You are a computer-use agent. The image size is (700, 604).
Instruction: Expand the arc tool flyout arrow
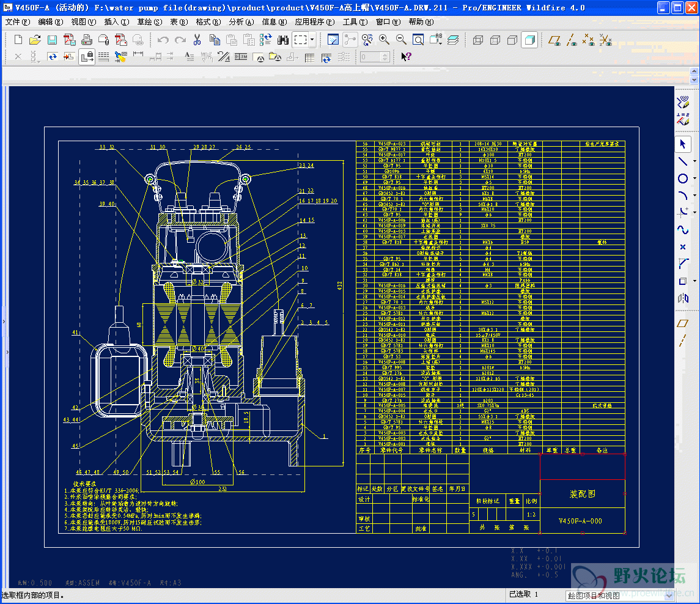[694, 196]
